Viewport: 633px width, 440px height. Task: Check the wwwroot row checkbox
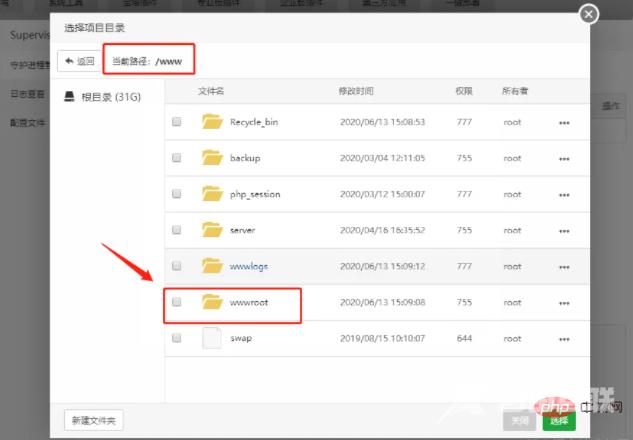[x=177, y=302]
